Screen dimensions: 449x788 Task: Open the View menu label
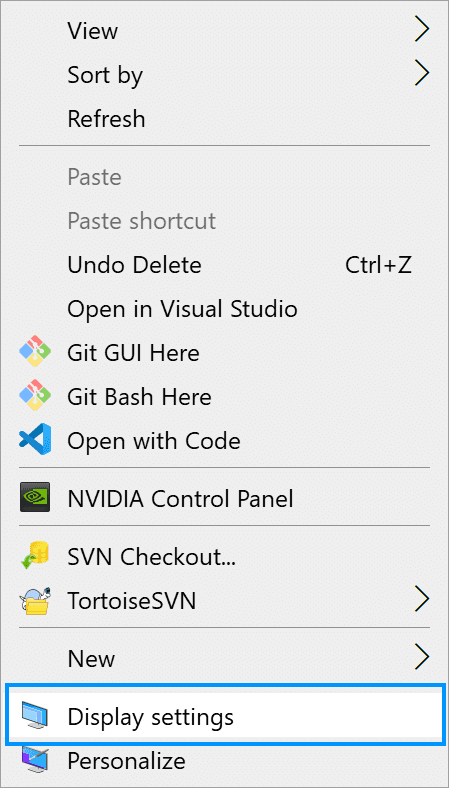[93, 31]
